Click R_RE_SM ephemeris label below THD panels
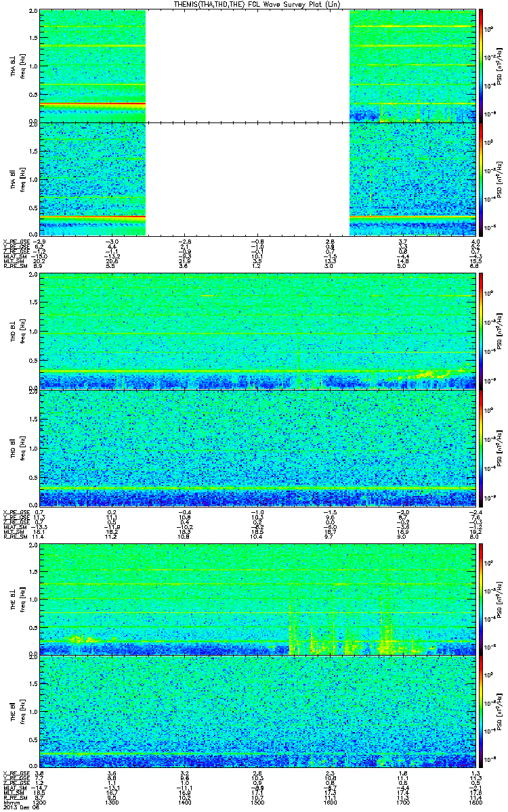The height and width of the screenshot is (812, 508). [x=14, y=536]
